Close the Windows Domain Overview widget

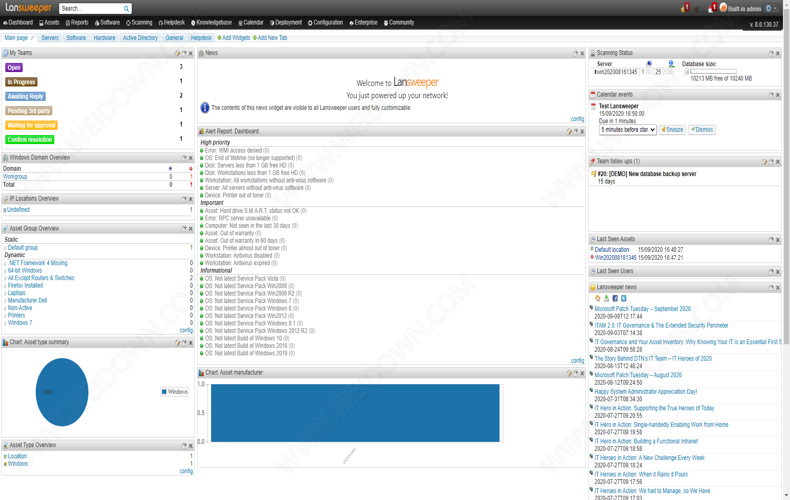coord(190,158)
